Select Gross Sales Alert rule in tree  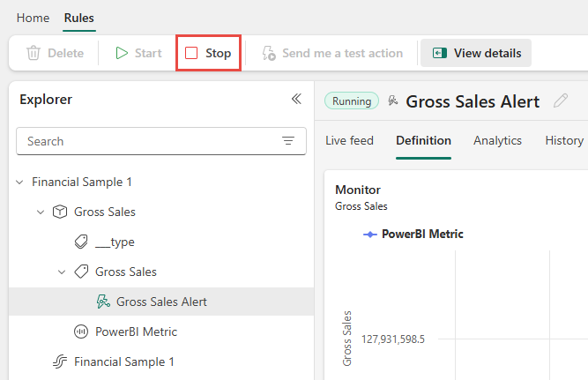(x=161, y=302)
